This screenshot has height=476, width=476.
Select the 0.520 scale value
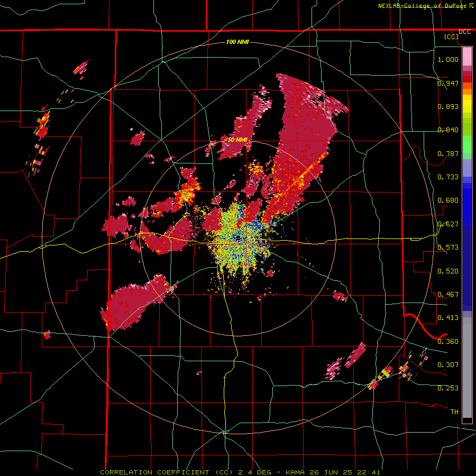click(448, 271)
